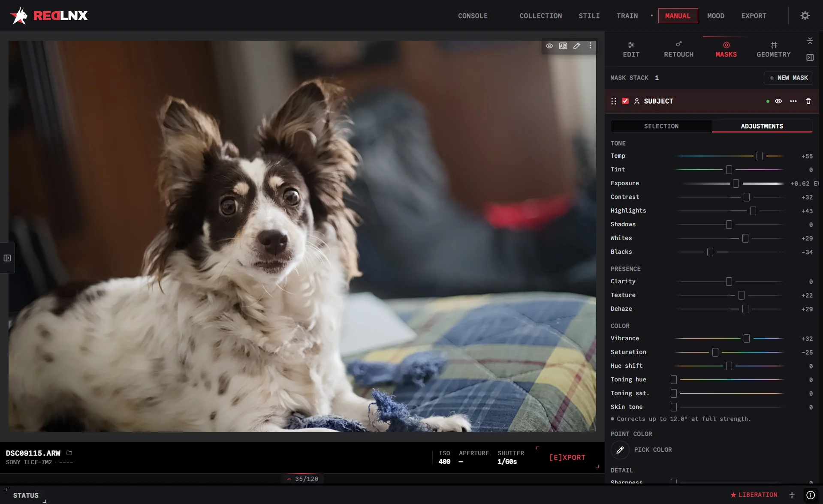Open the CONSOLE menu item
The image size is (823, 504).
tap(473, 16)
